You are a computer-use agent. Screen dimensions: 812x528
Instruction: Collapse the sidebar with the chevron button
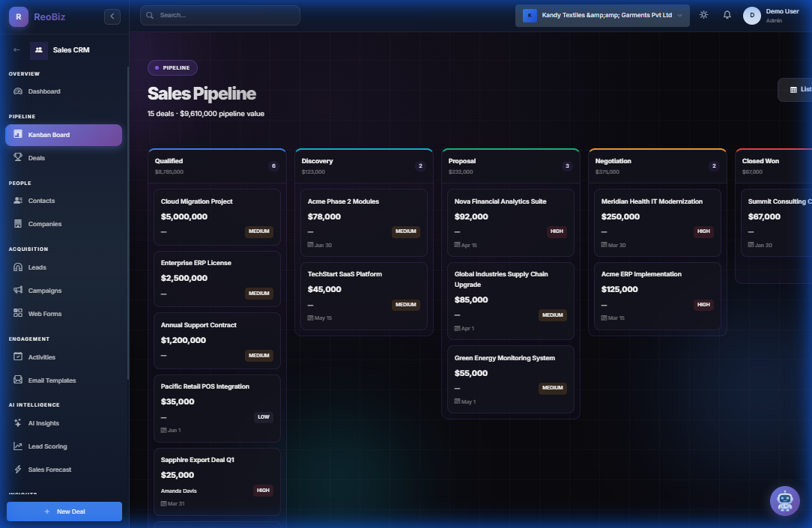pyautogui.click(x=112, y=16)
